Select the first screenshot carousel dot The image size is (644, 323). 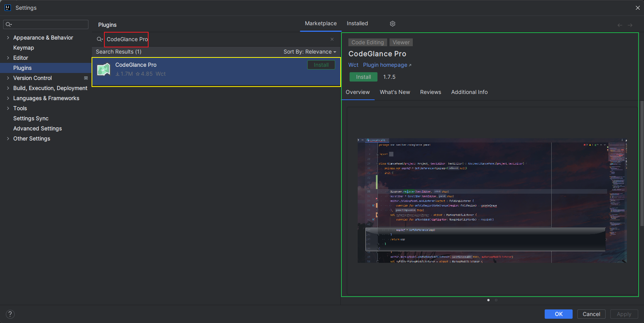click(x=488, y=300)
